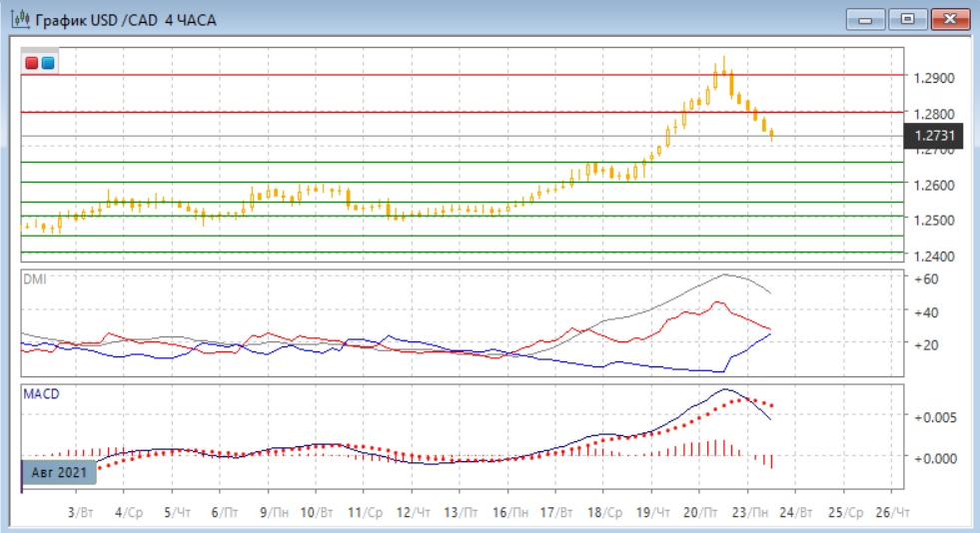
Task: Click the Авг 2021 month label
Action: 58,471
